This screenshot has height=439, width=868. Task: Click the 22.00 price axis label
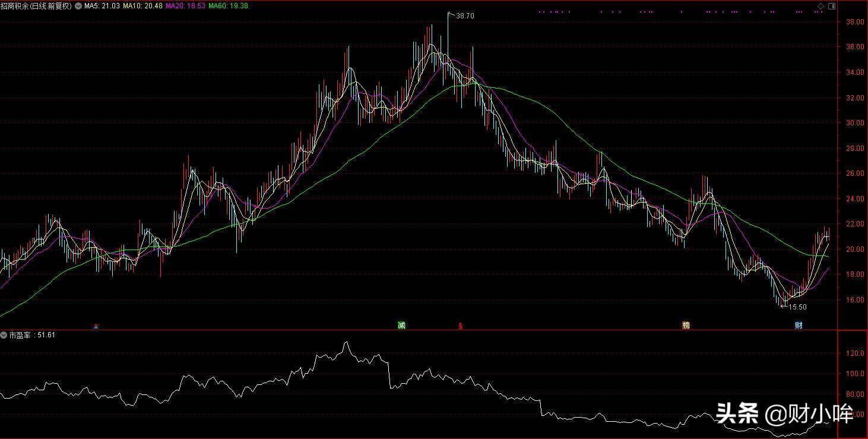click(854, 224)
